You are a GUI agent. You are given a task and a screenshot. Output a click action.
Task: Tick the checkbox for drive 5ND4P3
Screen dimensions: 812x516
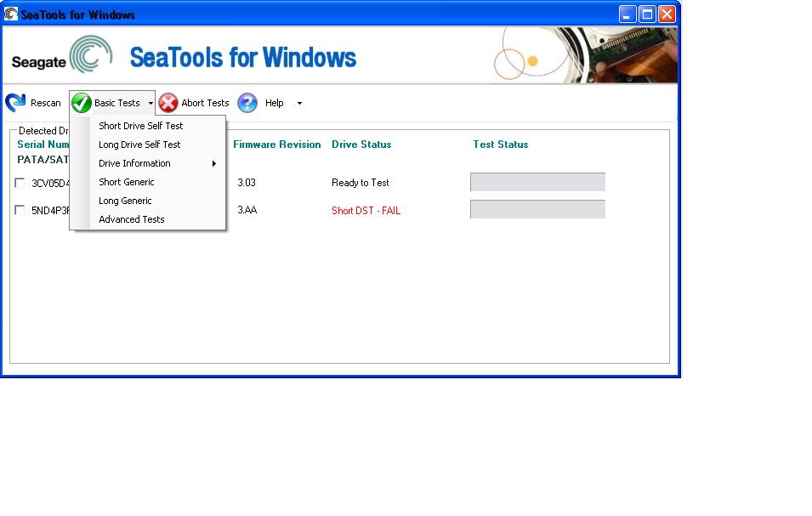click(x=20, y=210)
